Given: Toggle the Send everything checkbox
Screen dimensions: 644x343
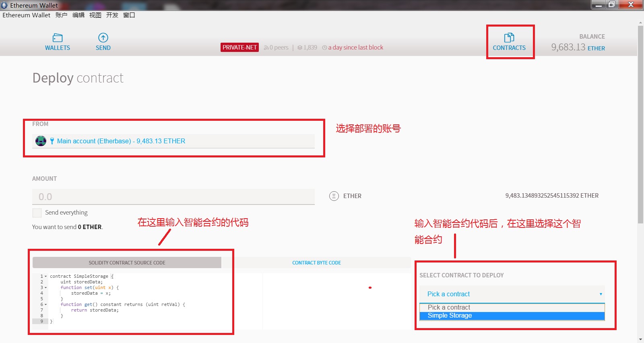Looking at the screenshot, I should click(x=37, y=213).
